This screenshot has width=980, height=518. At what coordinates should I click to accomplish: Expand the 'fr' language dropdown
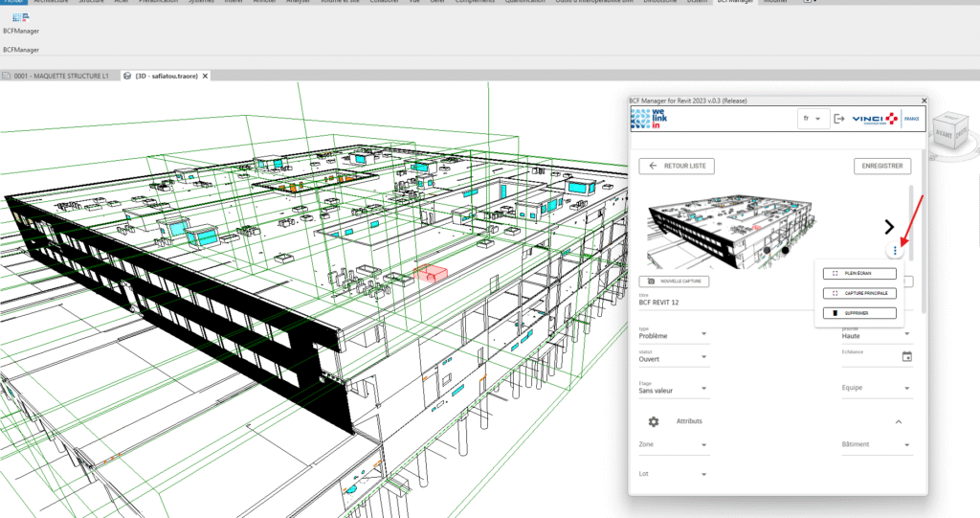point(813,119)
